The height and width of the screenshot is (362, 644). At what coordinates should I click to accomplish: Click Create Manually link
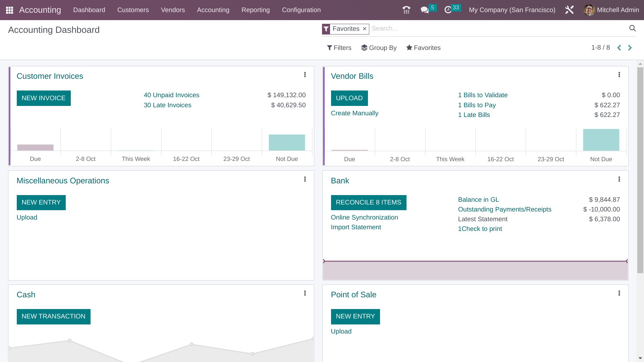pyautogui.click(x=355, y=113)
